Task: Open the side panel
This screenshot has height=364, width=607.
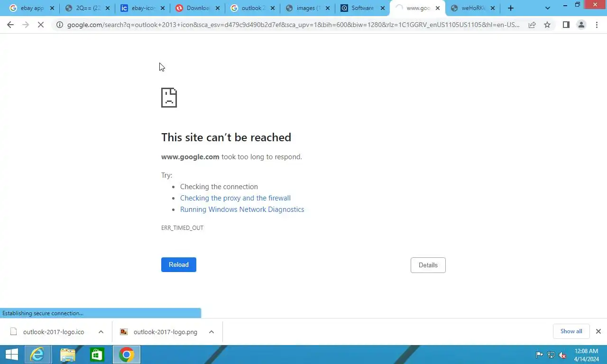Action: click(566, 25)
